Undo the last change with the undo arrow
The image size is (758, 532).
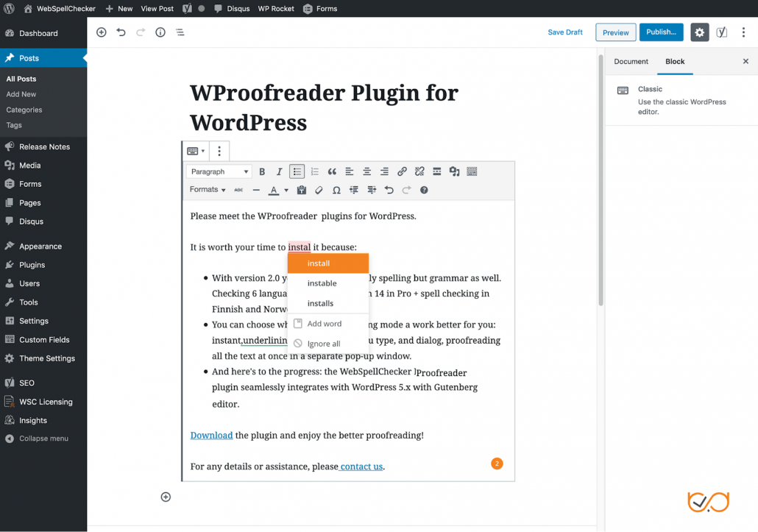point(389,190)
